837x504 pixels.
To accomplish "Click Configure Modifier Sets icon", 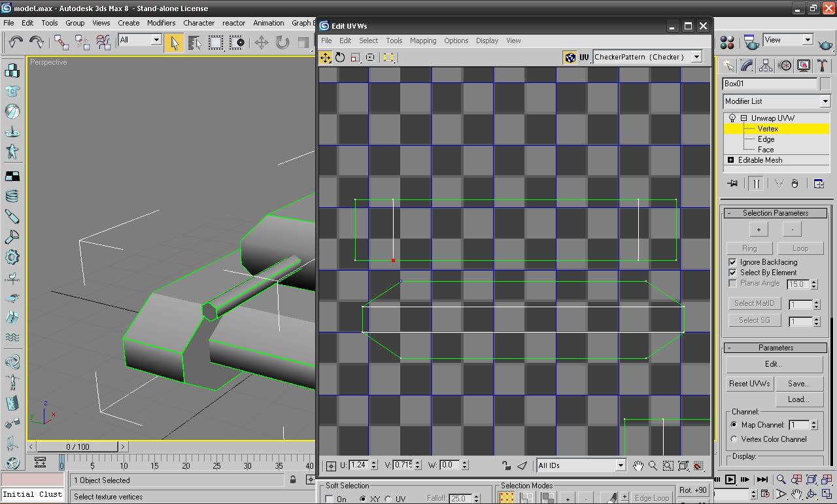I will coord(818,184).
